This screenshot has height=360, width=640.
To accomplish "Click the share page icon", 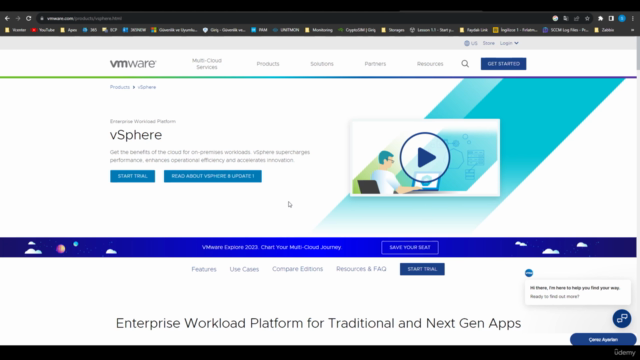I will [576, 18].
